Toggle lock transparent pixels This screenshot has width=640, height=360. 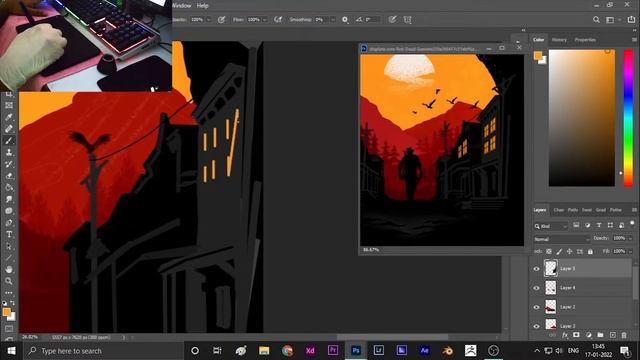549,251
